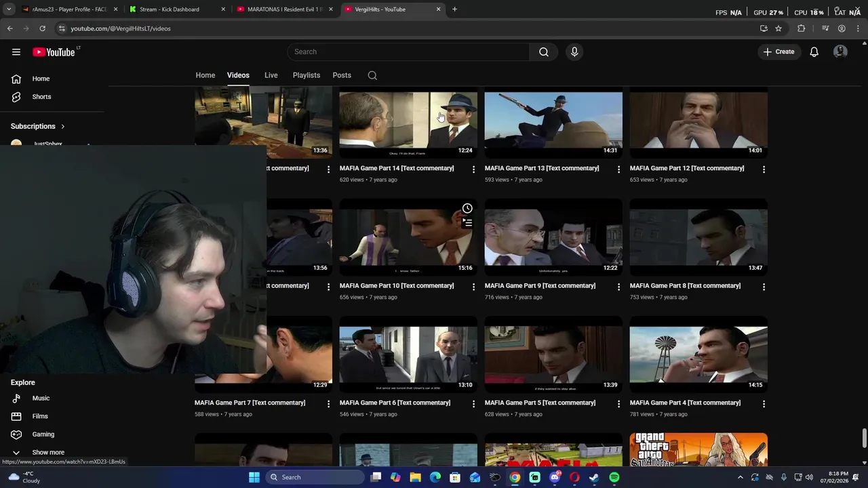Click the Create button
Screen dimensions: 868x488
point(778,52)
